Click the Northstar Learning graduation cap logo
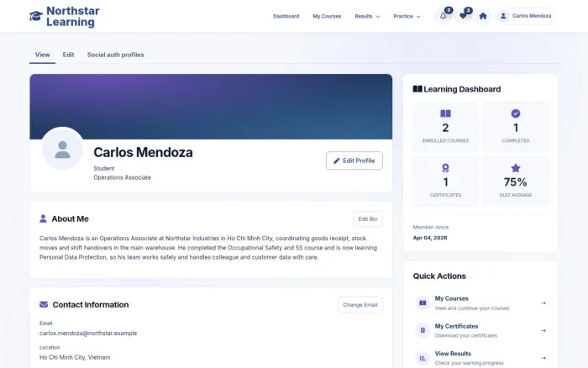 [x=36, y=16]
